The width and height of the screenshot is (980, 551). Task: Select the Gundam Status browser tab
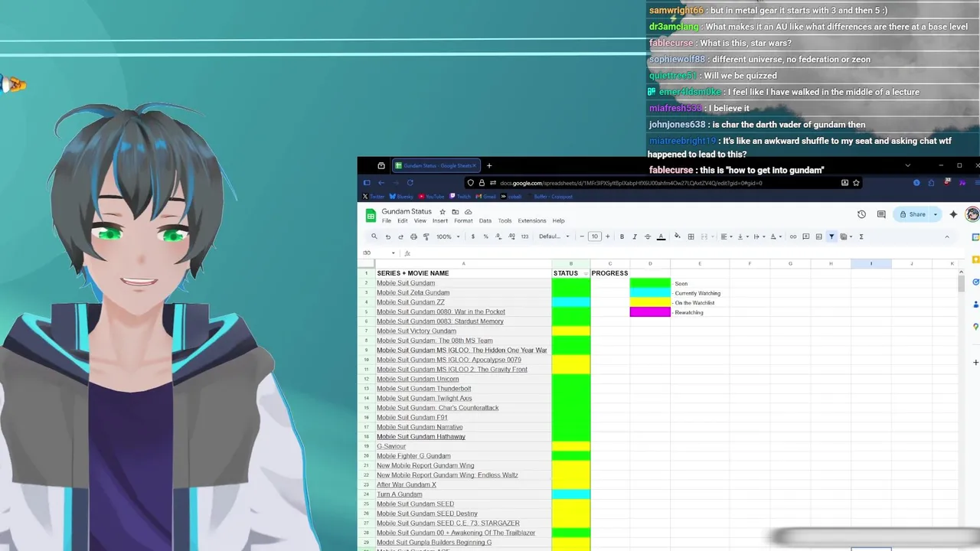click(435, 165)
